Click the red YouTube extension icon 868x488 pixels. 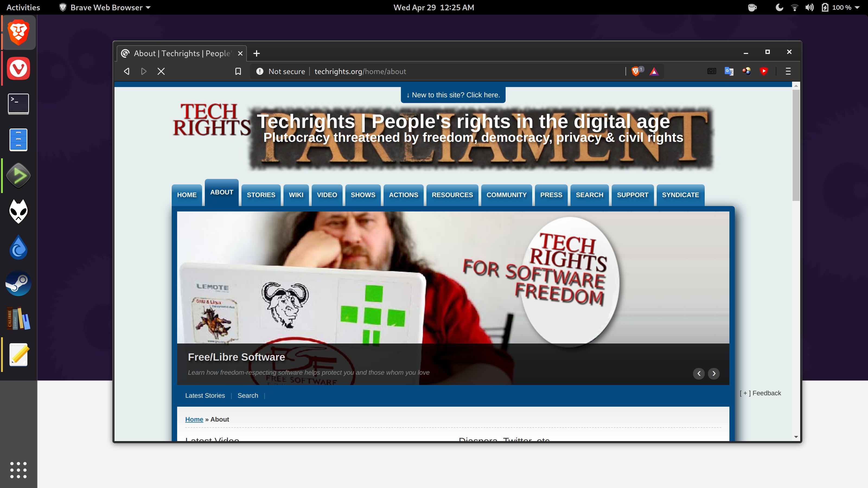764,71
